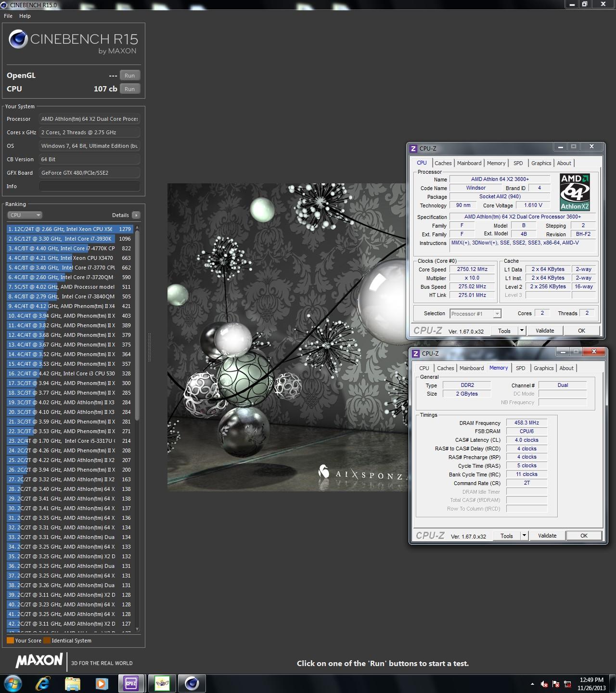The width and height of the screenshot is (616, 693).
Task: Click scroll-down arrow of ranking list
Action: tap(137, 629)
